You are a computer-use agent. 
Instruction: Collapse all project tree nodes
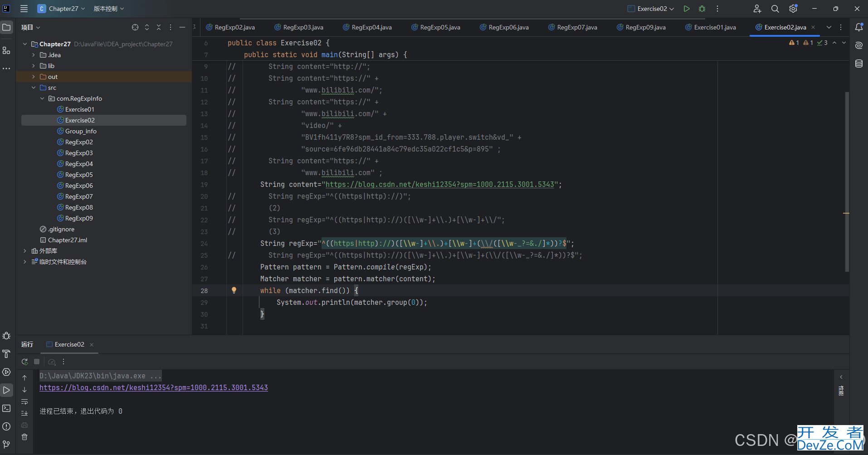click(x=159, y=27)
